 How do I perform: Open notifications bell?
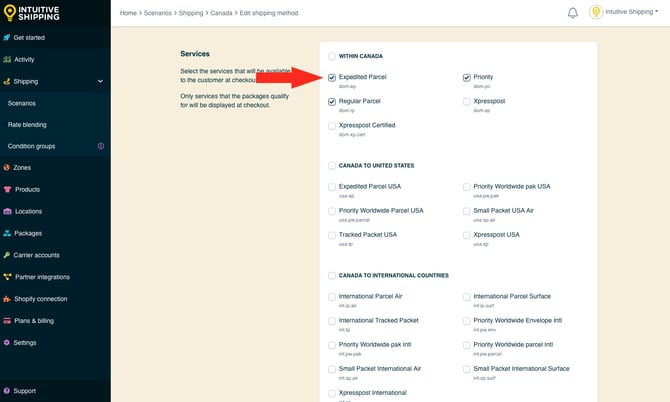pyautogui.click(x=573, y=13)
